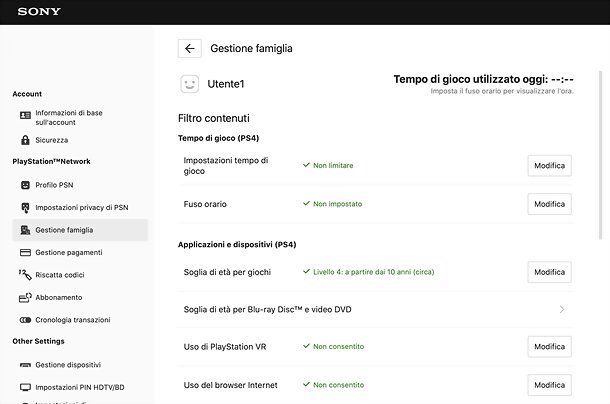Open the Sicurezza settings page

[80, 140]
